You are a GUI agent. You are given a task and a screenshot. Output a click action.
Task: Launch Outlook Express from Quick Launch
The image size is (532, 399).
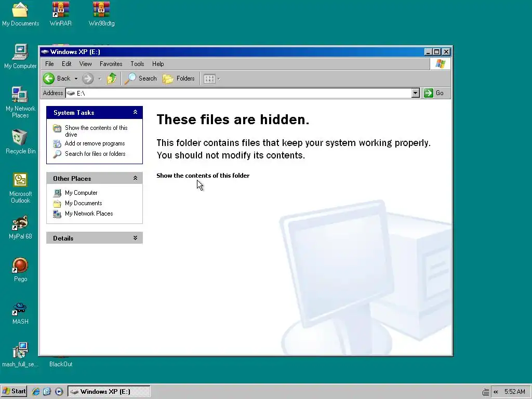point(47,391)
